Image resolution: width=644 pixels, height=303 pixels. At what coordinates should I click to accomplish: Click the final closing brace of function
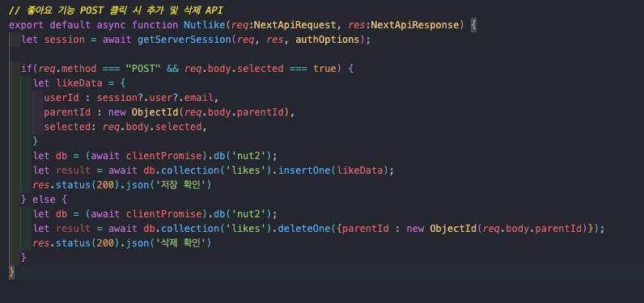pos(11,271)
